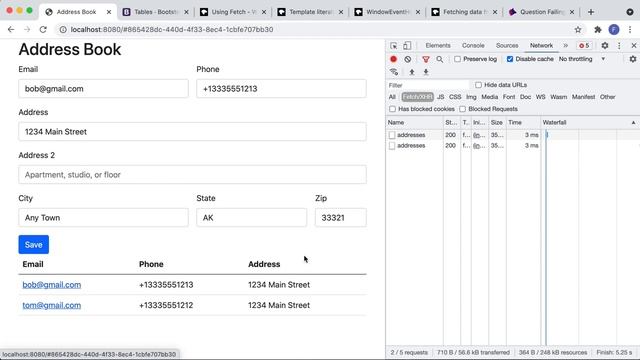The height and width of the screenshot is (360, 640).
Task: Filter network requests by JS
Action: point(440,97)
